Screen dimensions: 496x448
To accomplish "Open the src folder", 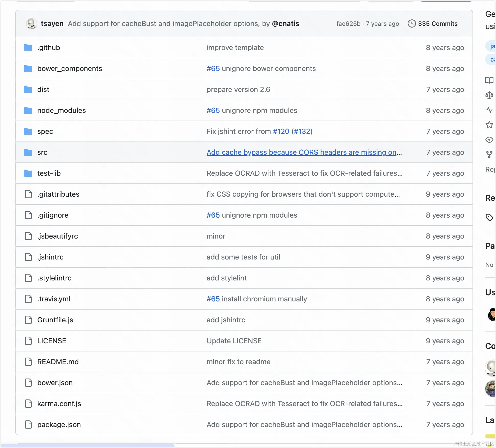I will tap(42, 152).
